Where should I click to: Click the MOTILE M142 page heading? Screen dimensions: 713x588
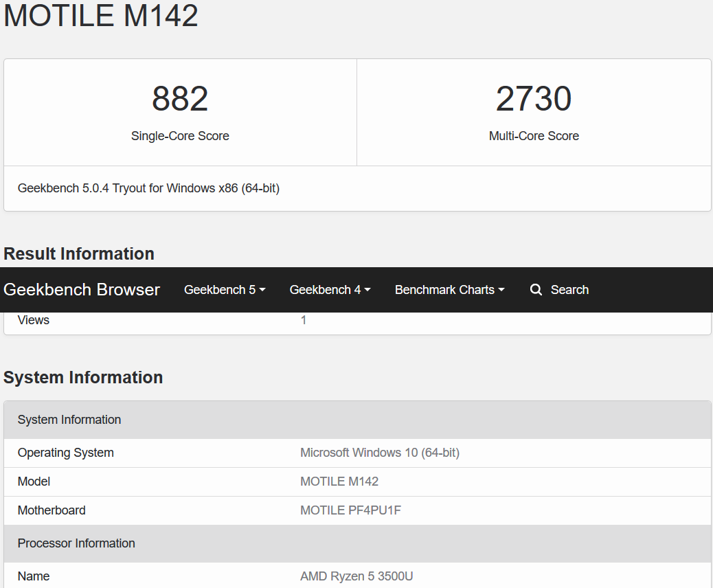pyautogui.click(x=100, y=15)
